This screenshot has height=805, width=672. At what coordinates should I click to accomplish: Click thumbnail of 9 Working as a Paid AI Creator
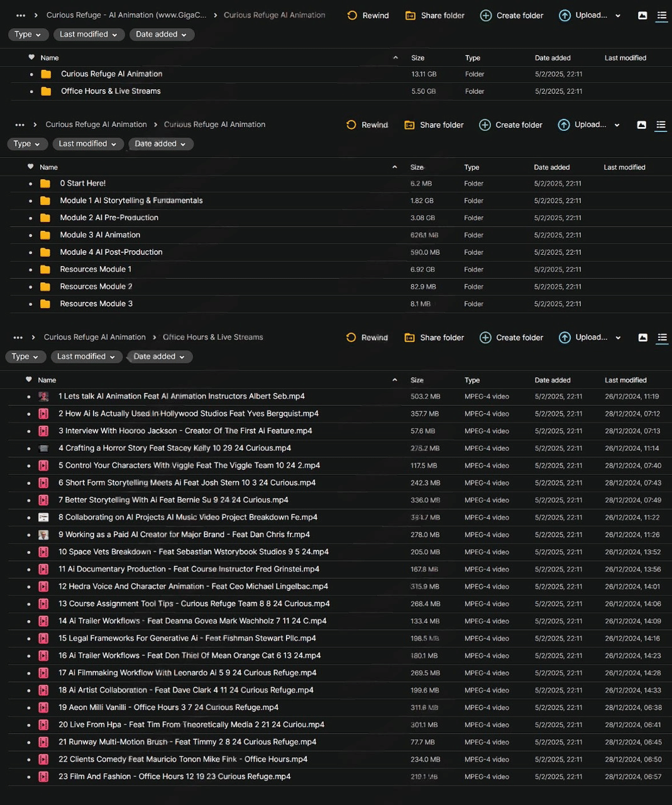(43, 535)
